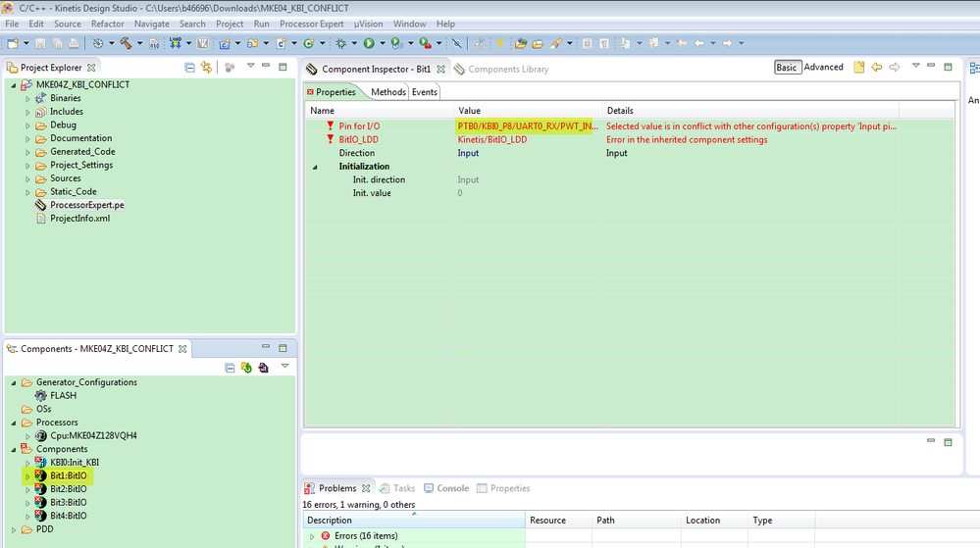Click the Back navigation arrow in toolbar
The width and height of the screenshot is (980, 548).
point(699,43)
